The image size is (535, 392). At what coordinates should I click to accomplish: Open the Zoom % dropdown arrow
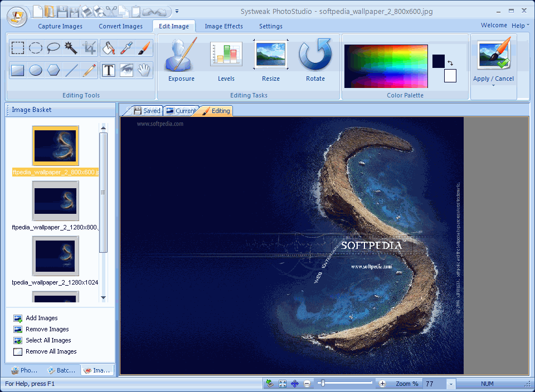451,384
